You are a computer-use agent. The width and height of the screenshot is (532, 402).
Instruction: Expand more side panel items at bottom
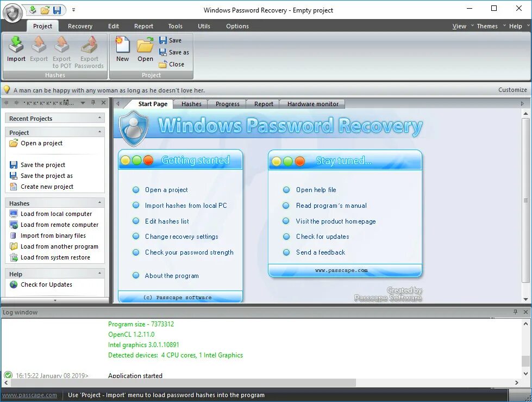tap(55, 300)
